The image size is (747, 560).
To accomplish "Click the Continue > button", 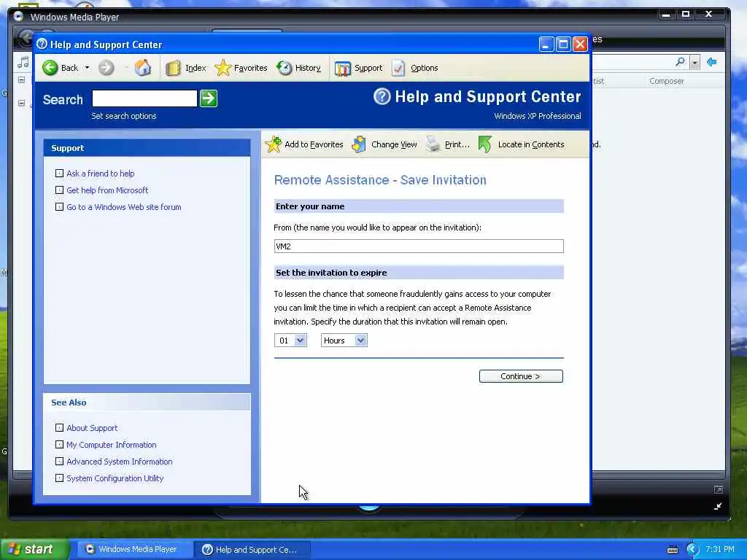I will 521,376.
